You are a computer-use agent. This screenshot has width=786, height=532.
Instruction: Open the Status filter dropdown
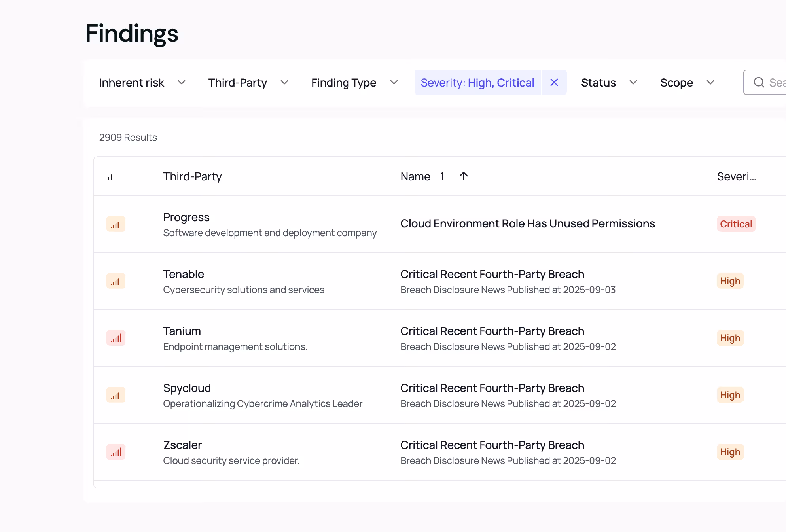[609, 83]
